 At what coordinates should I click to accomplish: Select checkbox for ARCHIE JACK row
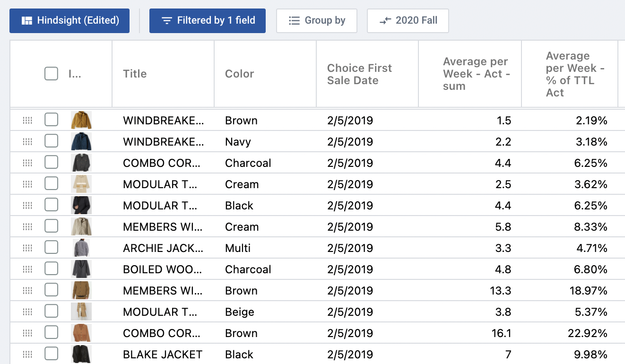[51, 247]
